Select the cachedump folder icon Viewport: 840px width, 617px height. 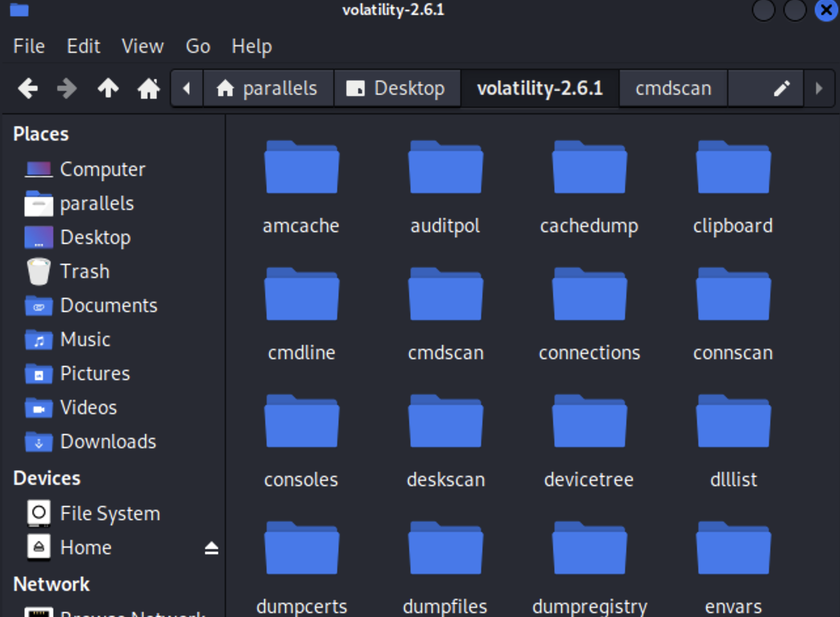590,167
